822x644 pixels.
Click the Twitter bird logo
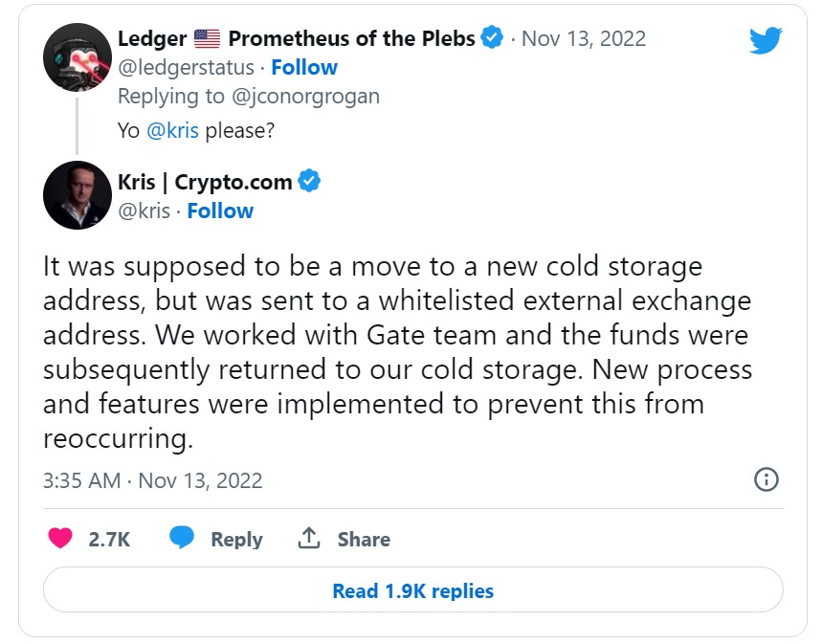point(766,40)
